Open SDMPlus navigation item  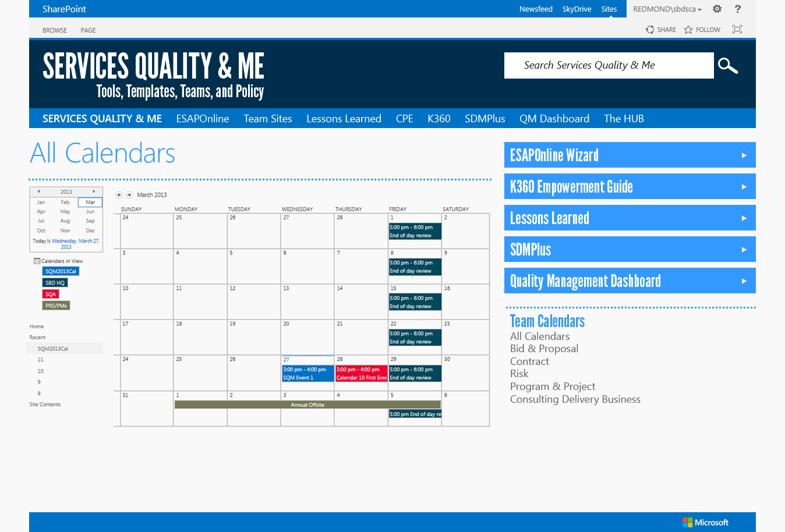485,119
